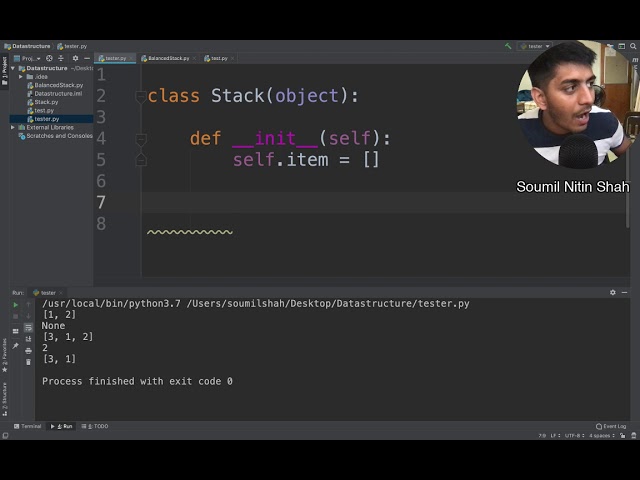The height and width of the screenshot is (480, 640).
Task: Click the LF line separator selector
Action: click(555, 436)
